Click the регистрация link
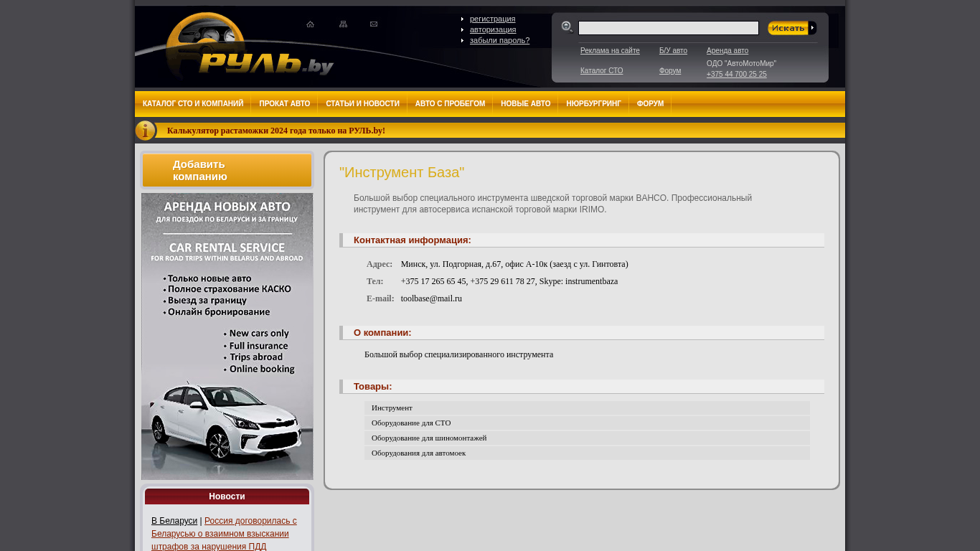Viewport: 980px width, 551px height. (x=492, y=19)
